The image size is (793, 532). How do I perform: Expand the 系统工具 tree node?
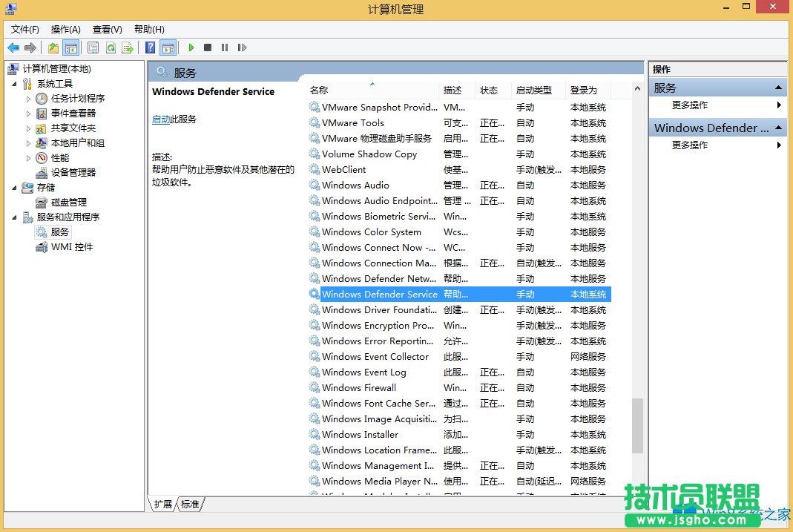16,83
